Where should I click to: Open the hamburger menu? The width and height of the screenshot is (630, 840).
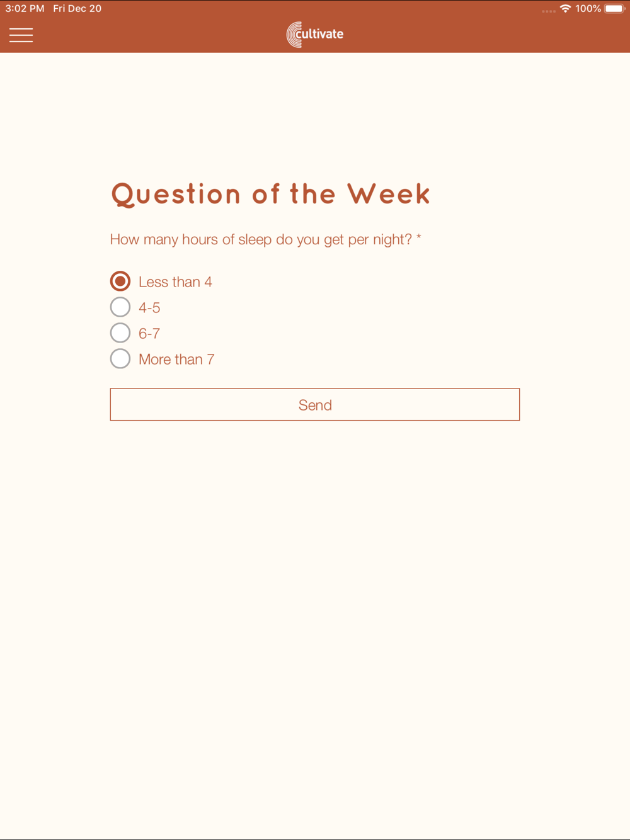pos(21,35)
